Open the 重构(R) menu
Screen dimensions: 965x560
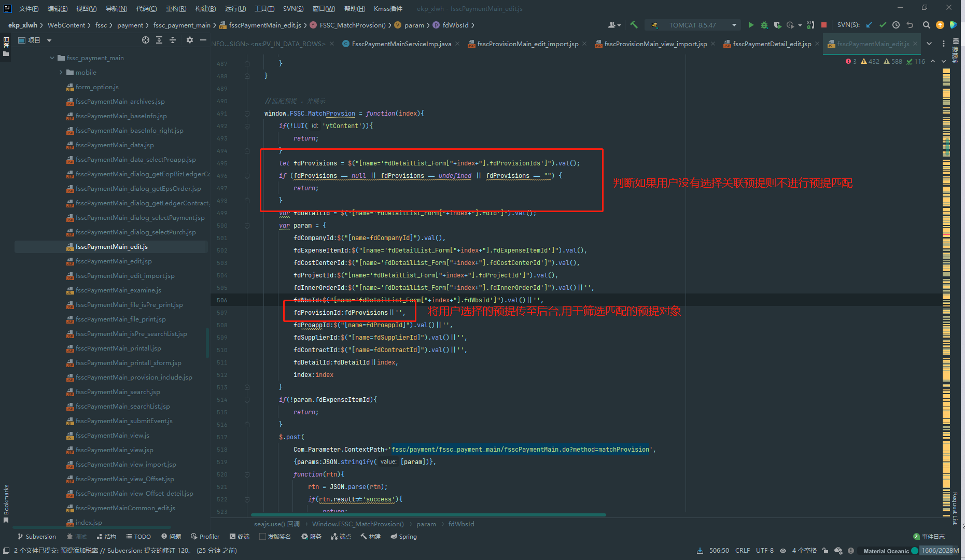pyautogui.click(x=176, y=8)
